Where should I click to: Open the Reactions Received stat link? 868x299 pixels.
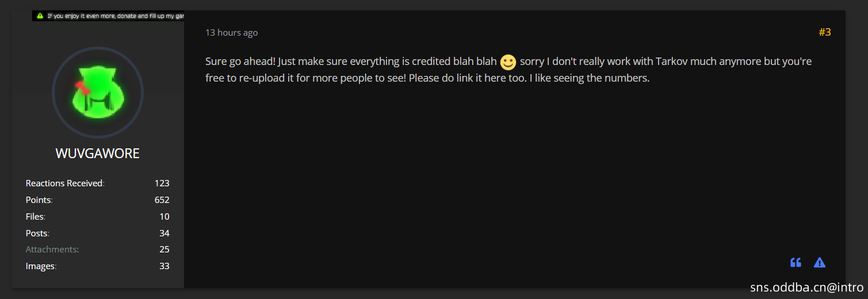click(x=64, y=183)
